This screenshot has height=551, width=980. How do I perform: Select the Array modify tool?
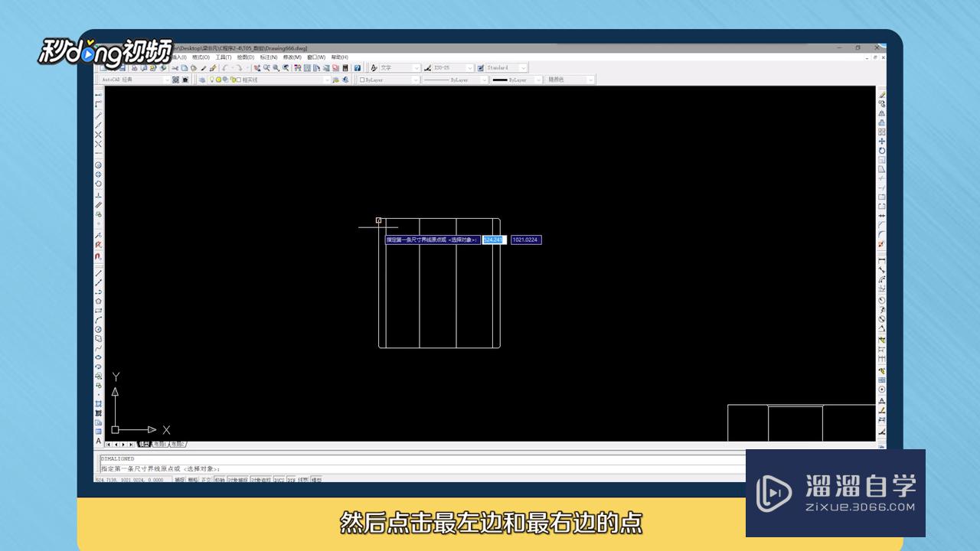click(882, 132)
